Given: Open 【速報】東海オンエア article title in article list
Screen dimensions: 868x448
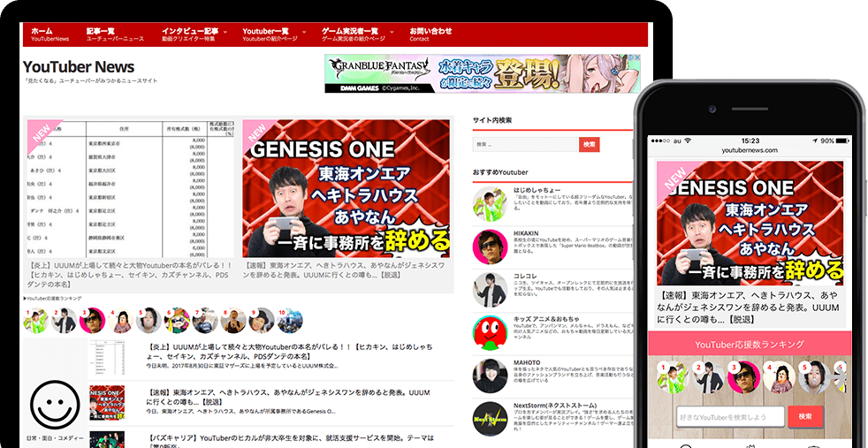Looking at the screenshot, I should 288,397.
